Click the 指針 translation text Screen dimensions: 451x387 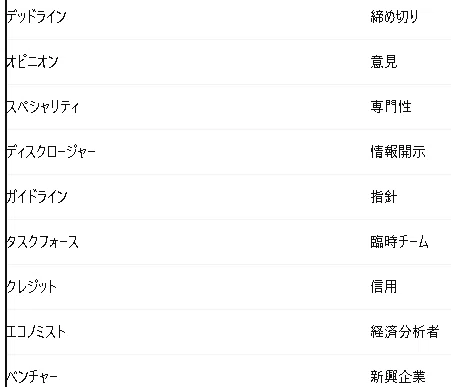tap(384, 197)
